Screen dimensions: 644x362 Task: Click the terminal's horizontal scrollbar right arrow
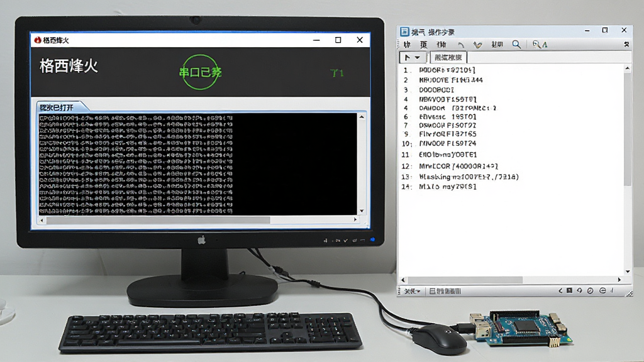coord(355,219)
